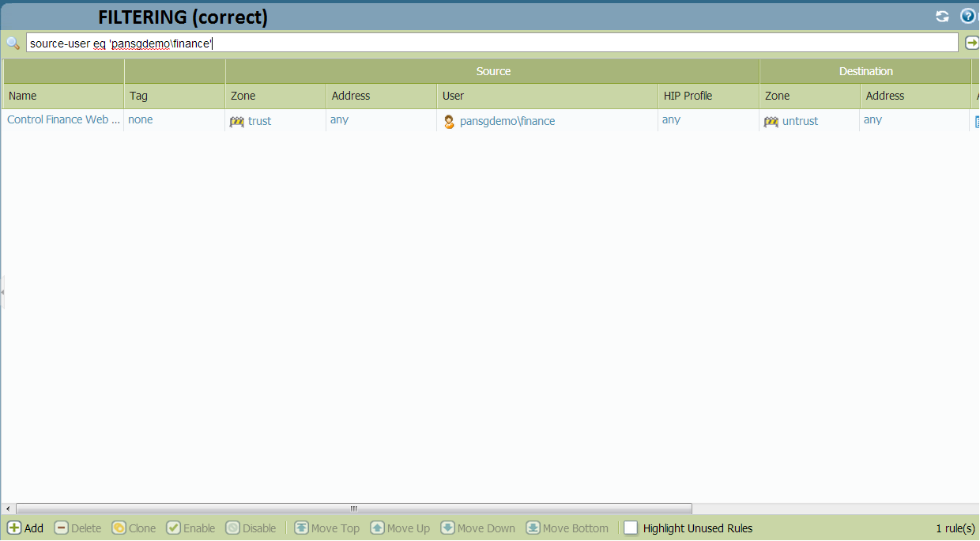Click the Move Top button
Image resolution: width=980 pixels, height=541 pixels.
(326, 528)
